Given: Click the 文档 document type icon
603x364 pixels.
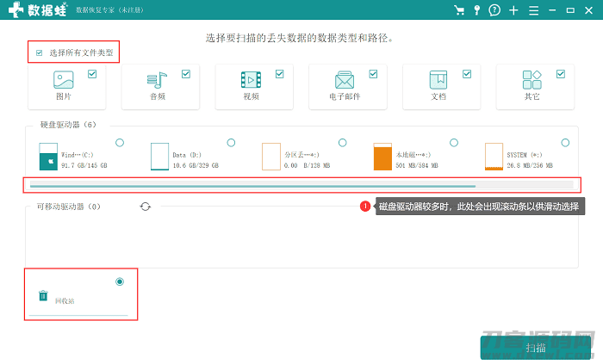Looking at the screenshot, I should click(x=438, y=80).
